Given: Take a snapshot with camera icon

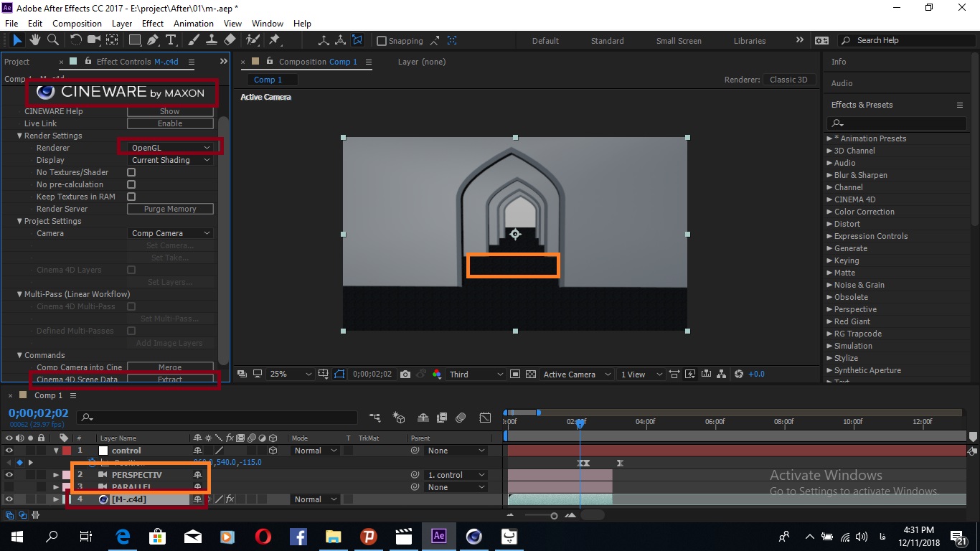Looking at the screenshot, I should coord(405,375).
